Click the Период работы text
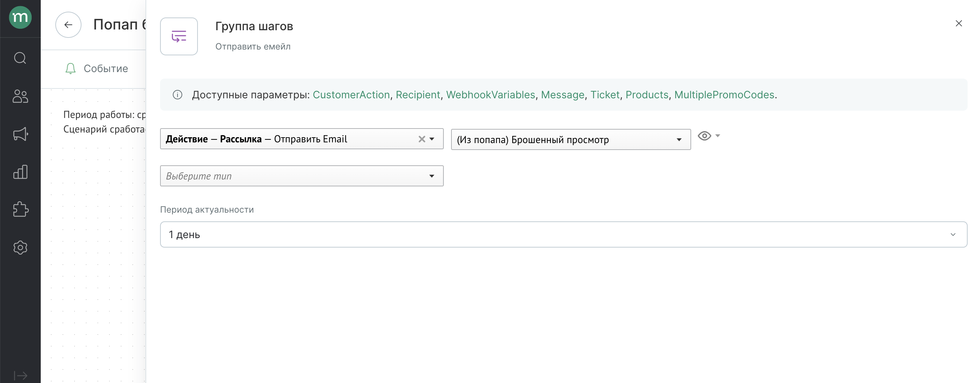This screenshot has height=383, width=980. click(105, 115)
